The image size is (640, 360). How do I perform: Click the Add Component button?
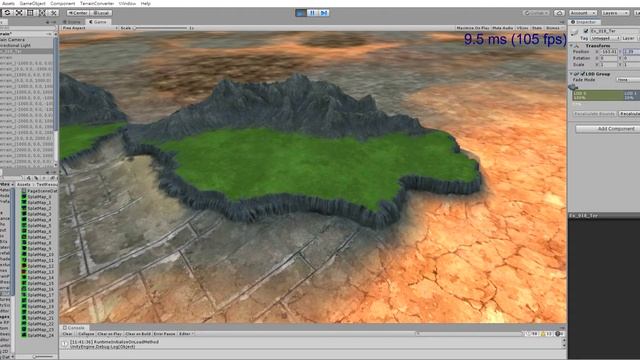tap(607, 129)
